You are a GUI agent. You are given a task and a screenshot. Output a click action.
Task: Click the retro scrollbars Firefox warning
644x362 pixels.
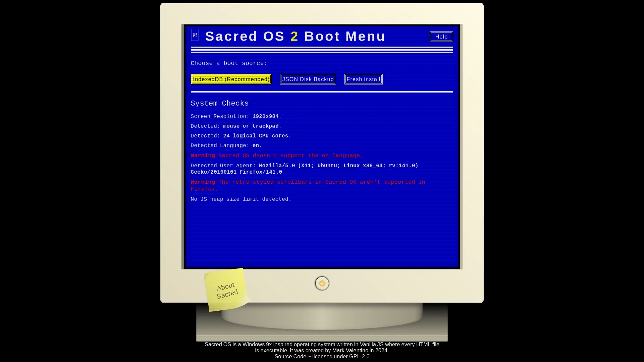point(308,185)
